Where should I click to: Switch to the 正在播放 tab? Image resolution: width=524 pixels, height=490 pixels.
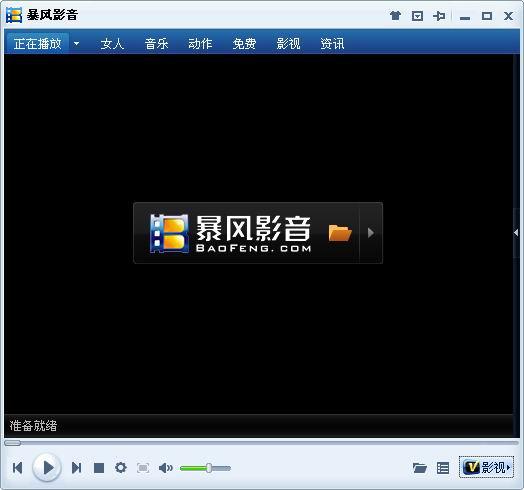pyautogui.click(x=37, y=43)
